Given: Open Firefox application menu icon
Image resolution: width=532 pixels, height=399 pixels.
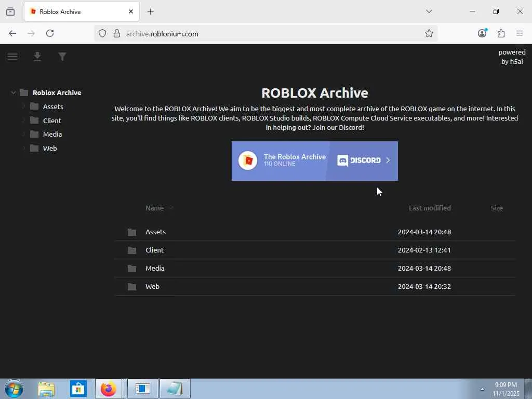Looking at the screenshot, I should [520, 33].
